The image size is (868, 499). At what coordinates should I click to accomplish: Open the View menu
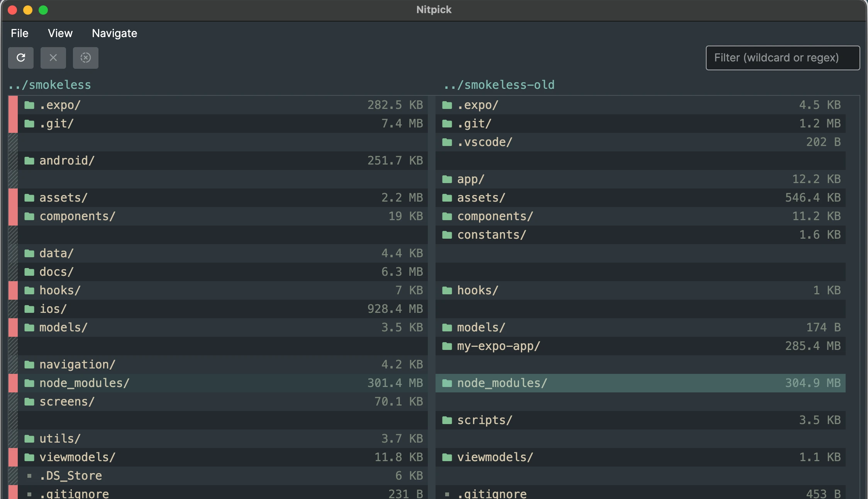(60, 33)
